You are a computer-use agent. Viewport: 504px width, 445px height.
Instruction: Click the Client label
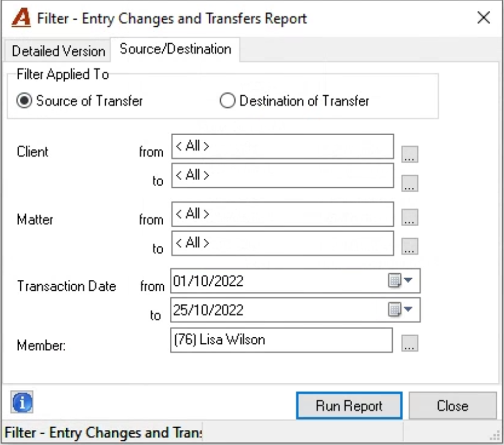tap(32, 151)
